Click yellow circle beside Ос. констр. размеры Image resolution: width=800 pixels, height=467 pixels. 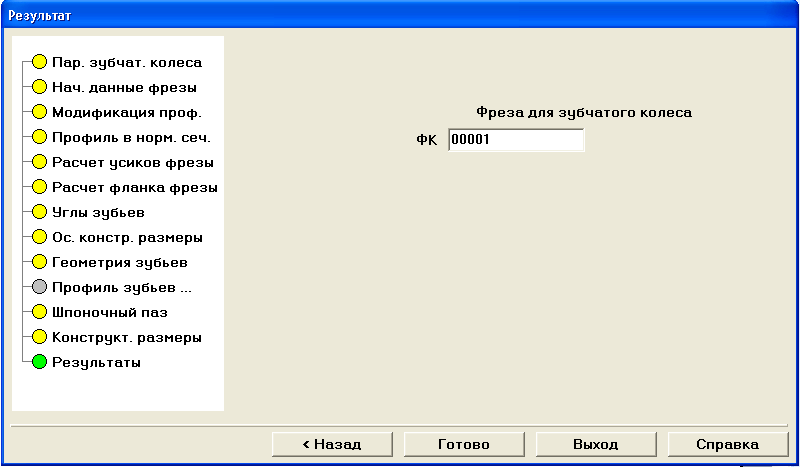tap(39, 237)
